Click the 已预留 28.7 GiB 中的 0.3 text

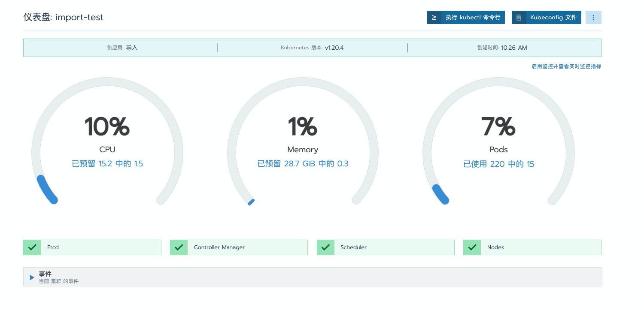(303, 164)
